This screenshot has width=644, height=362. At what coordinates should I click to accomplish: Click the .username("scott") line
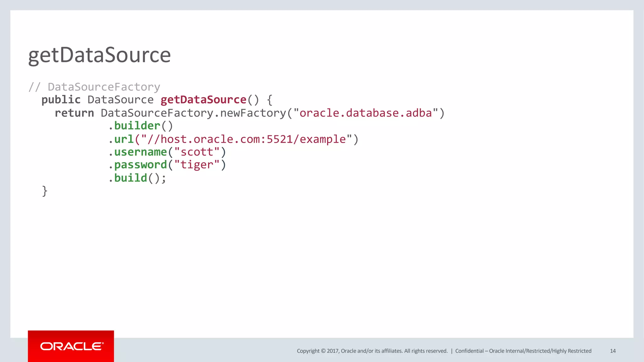(167, 152)
